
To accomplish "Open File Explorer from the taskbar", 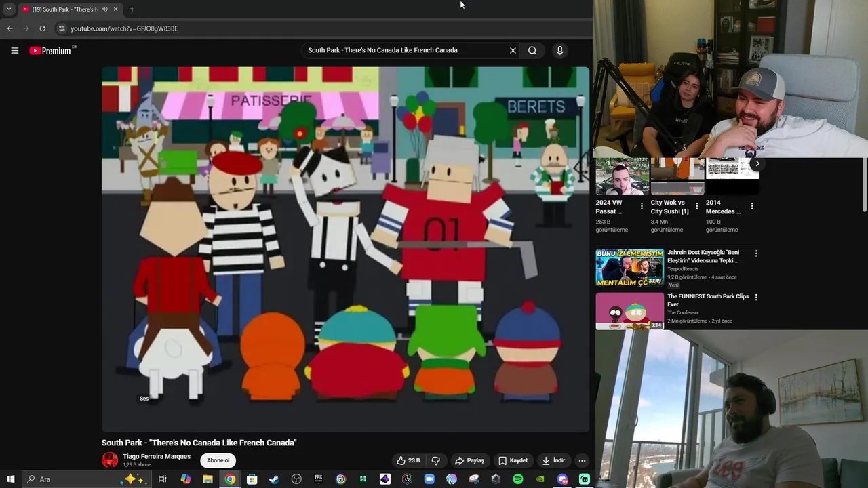I will [x=208, y=479].
